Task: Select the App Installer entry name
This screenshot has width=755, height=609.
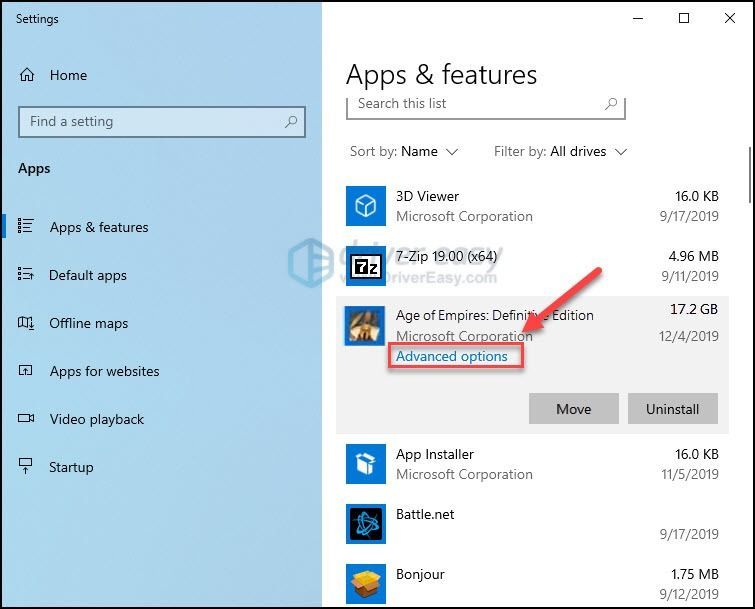Action: pos(435,454)
